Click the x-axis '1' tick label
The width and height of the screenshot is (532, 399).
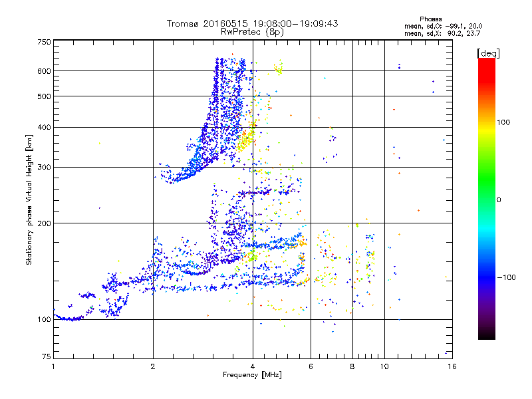pyautogui.click(x=53, y=366)
